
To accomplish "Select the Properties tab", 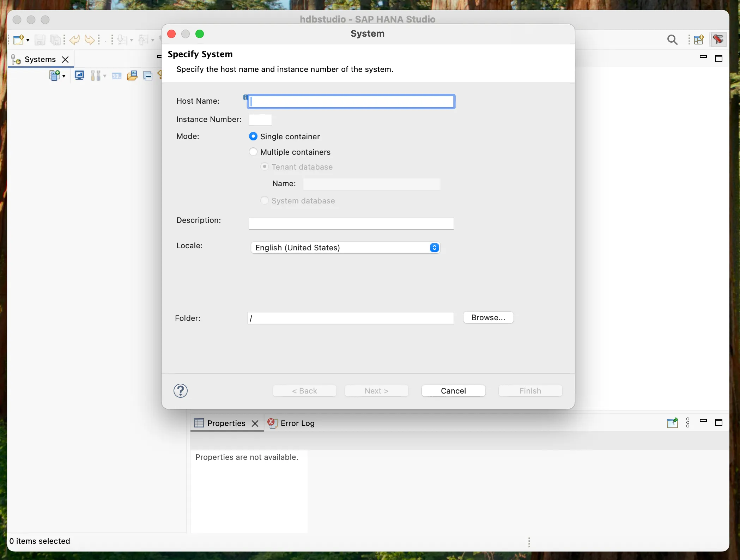I will coord(226,423).
